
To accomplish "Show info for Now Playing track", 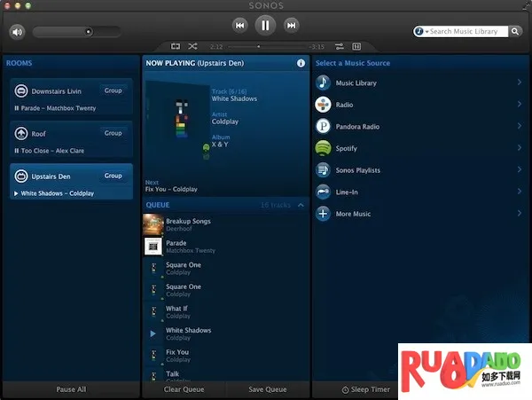I will click(x=301, y=63).
